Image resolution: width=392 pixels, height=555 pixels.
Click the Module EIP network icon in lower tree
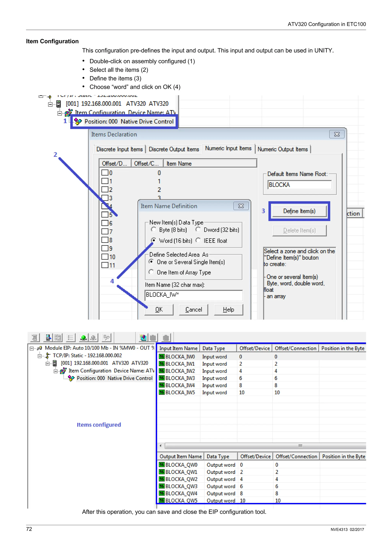coord(39,348)
